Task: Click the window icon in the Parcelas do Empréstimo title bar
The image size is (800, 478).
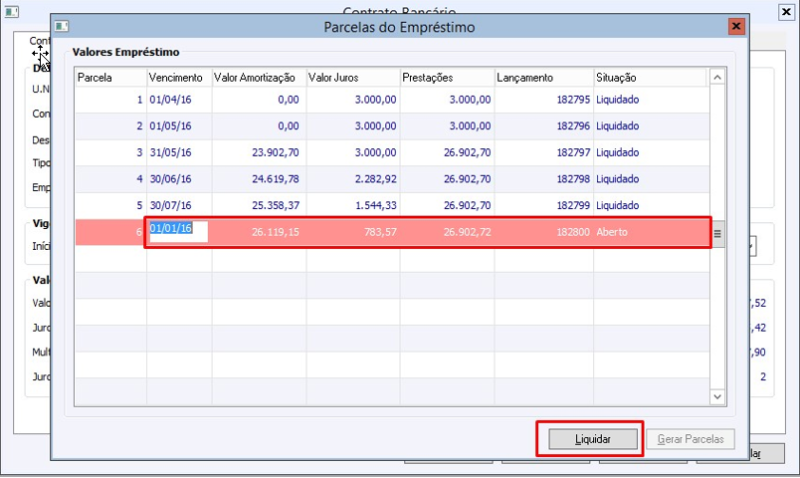Action: click(x=62, y=26)
